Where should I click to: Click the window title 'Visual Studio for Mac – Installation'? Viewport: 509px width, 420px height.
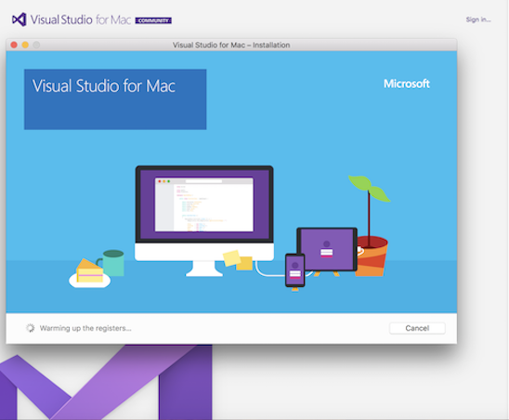click(231, 45)
